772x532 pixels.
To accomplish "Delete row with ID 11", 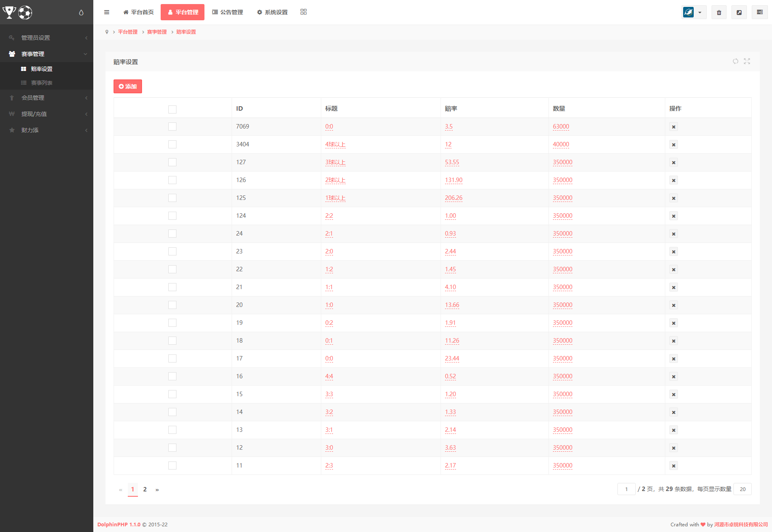I will click(x=673, y=466).
